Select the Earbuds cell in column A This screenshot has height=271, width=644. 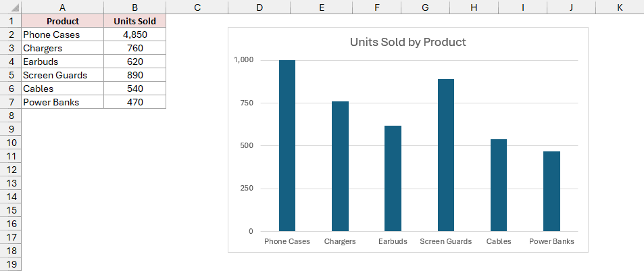click(62, 61)
